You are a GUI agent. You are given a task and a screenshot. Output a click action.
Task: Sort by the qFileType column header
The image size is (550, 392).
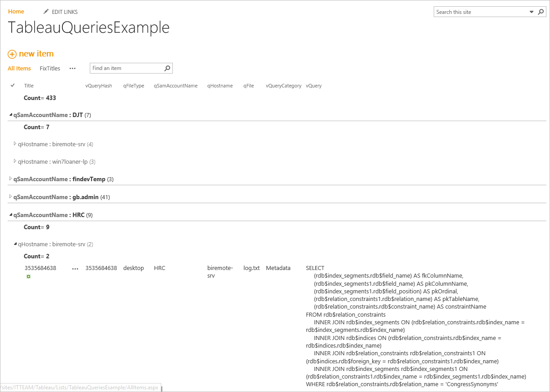pyautogui.click(x=134, y=86)
